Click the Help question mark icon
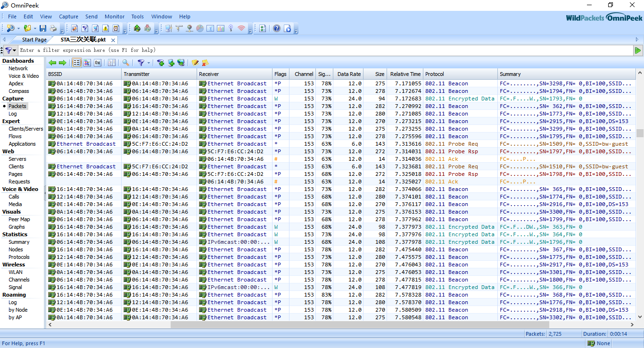The image size is (644, 348). 277,28
